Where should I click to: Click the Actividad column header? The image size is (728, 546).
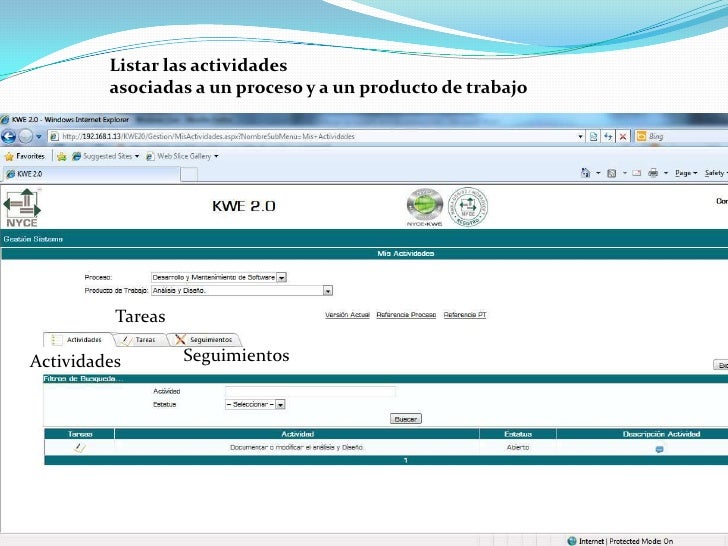(x=297, y=434)
